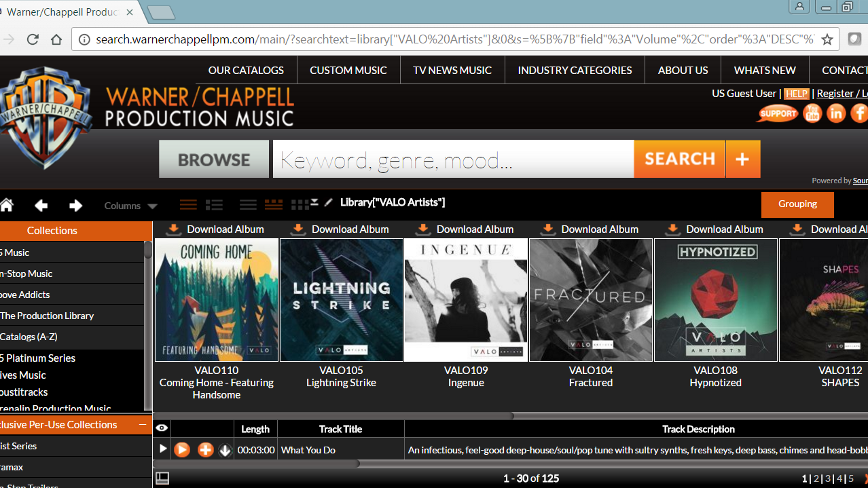The width and height of the screenshot is (868, 488).
Task: Open the Columns dropdown
Action: pos(130,206)
